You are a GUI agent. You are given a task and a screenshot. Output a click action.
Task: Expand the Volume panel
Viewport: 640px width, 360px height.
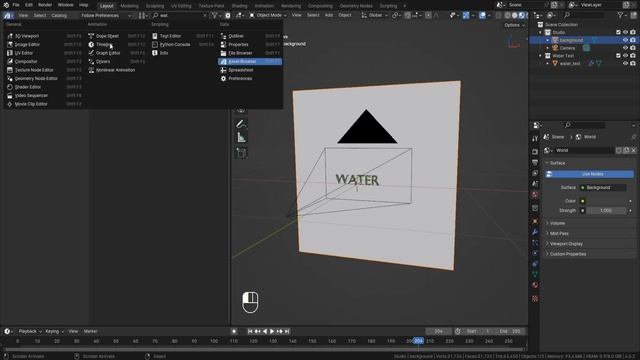click(x=589, y=223)
